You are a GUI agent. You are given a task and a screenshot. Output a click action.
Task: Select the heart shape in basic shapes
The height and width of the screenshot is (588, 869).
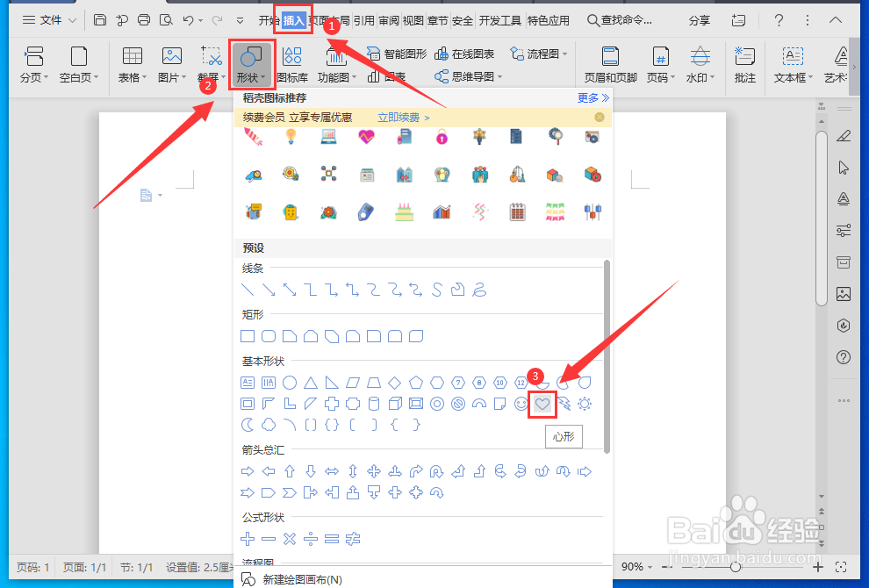coord(542,404)
